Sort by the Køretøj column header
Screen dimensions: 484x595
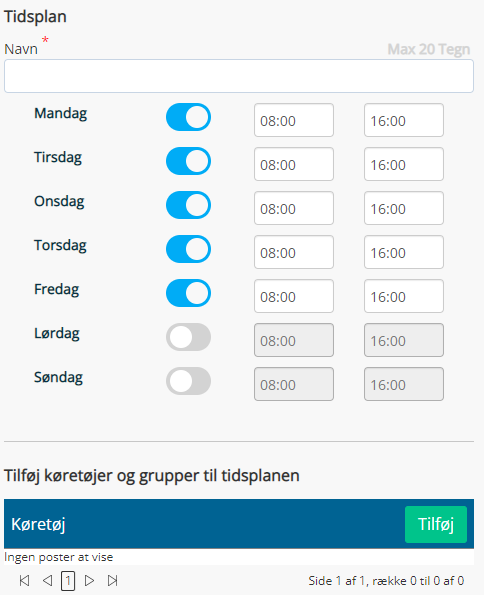tap(38, 524)
